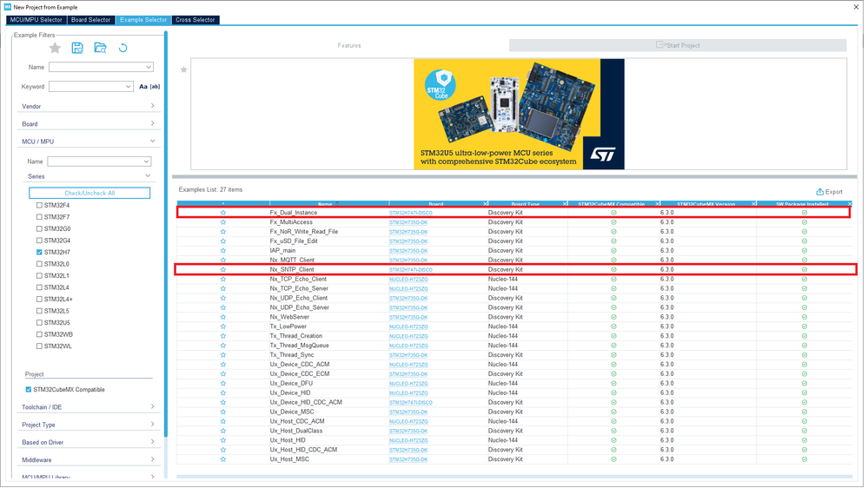
Task: Toggle case-sensitive Aa keyword matching
Action: pos(143,86)
